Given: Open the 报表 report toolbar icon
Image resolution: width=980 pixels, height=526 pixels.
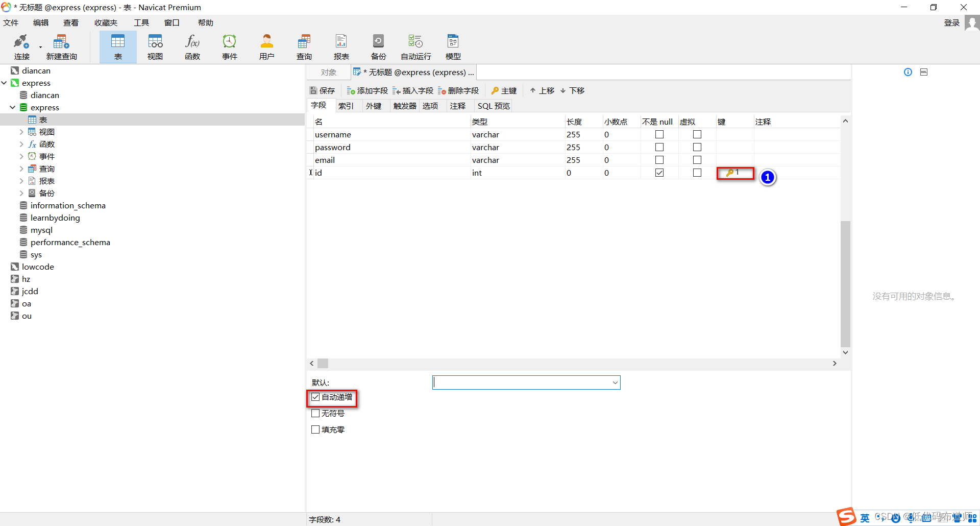Looking at the screenshot, I should (x=341, y=47).
